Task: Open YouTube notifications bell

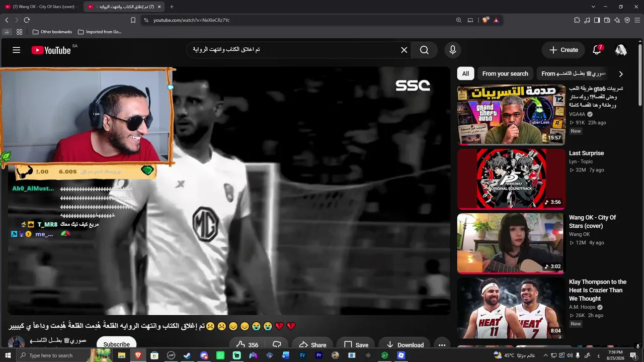Action: click(597, 50)
